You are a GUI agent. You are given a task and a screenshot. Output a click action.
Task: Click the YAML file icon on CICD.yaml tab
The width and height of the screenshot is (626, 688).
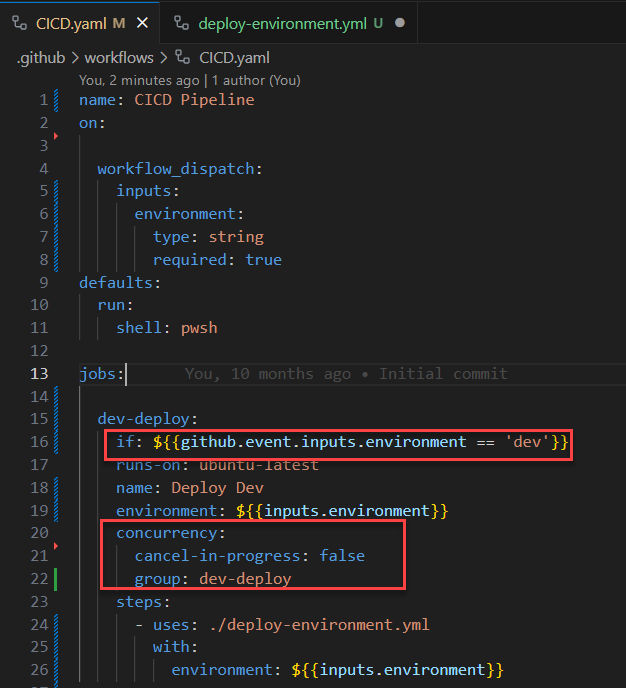(19, 23)
